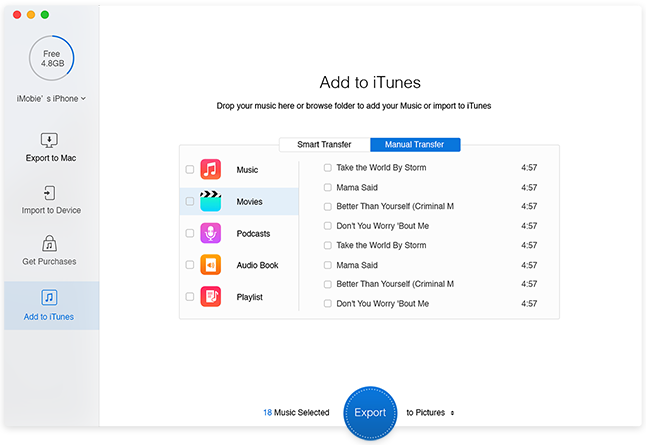Viewport: 646px width, 445px height.
Task: Click the '18 Music Selected' text
Action: coord(296,412)
